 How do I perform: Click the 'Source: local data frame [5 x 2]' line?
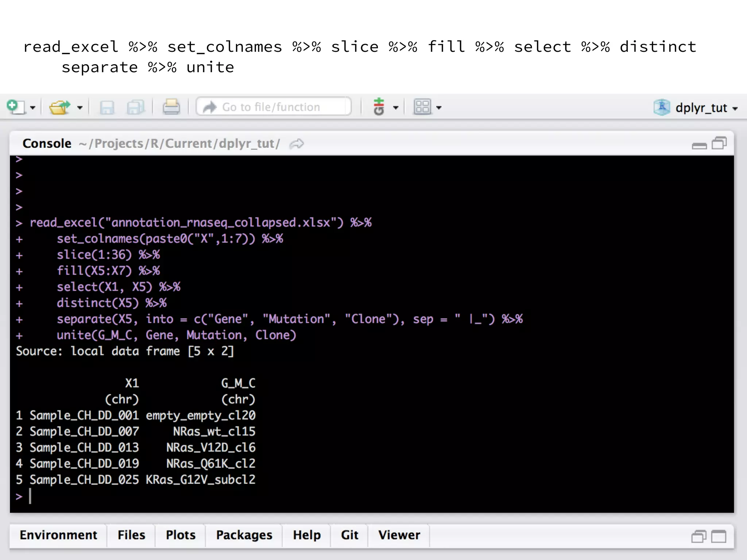pyautogui.click(x=125, y=351)
